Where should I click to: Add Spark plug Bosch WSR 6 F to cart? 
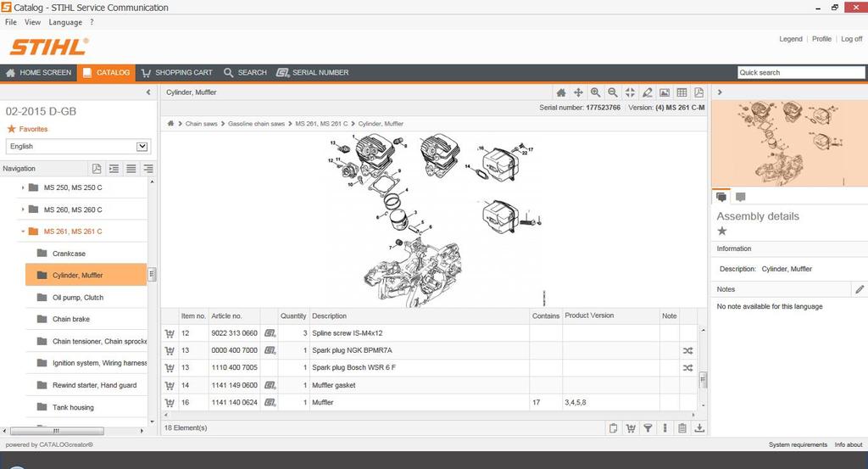coord(170,368)
